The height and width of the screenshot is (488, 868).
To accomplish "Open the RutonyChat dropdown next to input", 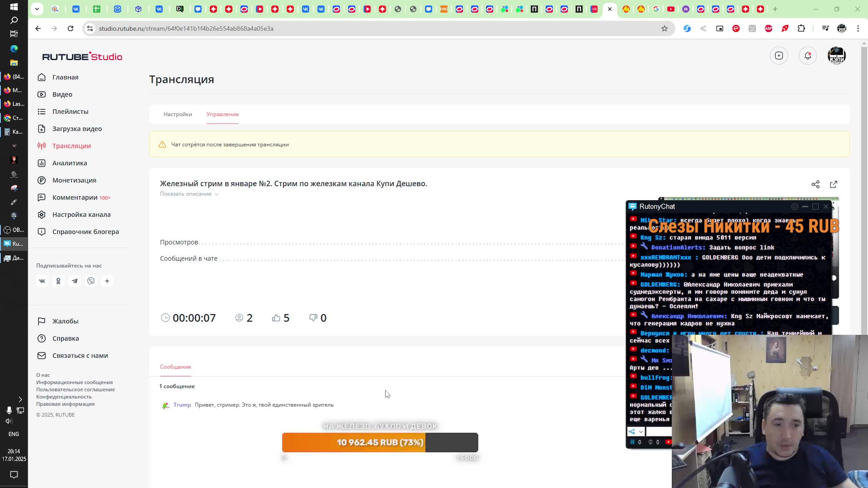I will pos(640,432).
